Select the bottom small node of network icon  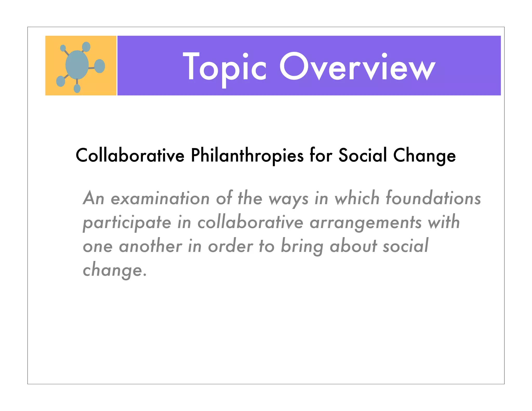tap(77, 89)
